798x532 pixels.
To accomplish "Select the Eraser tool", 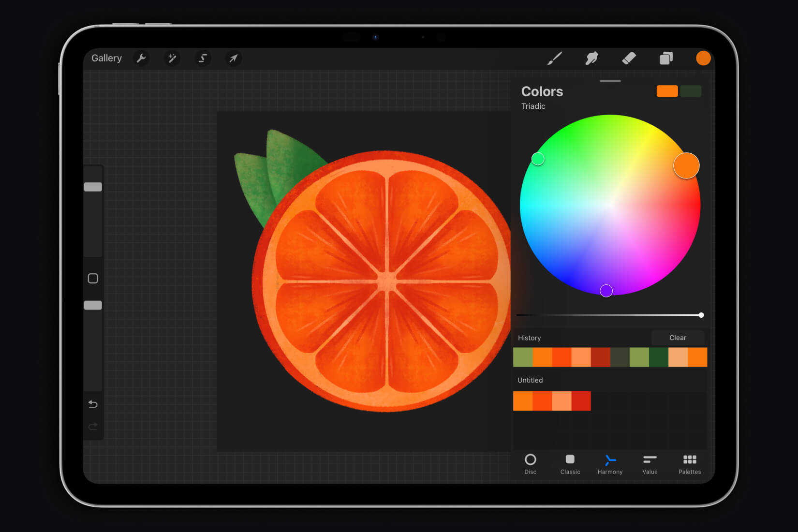I will (x=629, y=59).
